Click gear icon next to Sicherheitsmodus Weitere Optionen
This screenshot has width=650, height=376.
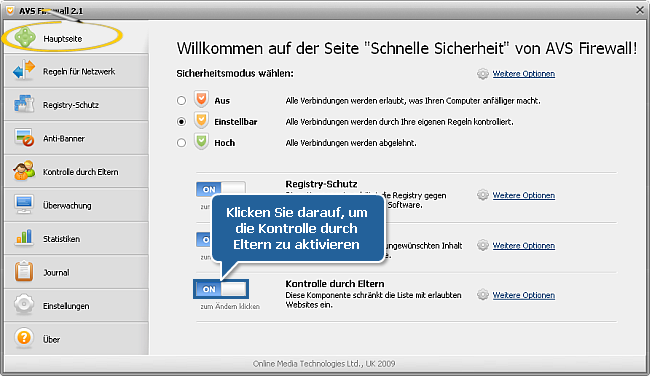[483, 74]
